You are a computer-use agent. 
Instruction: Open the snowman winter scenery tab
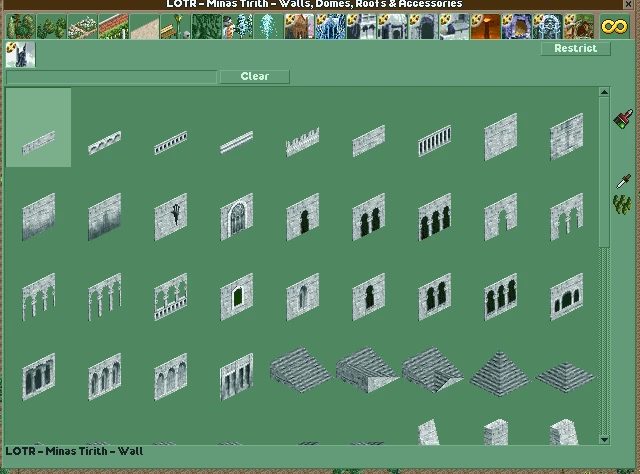238,26
